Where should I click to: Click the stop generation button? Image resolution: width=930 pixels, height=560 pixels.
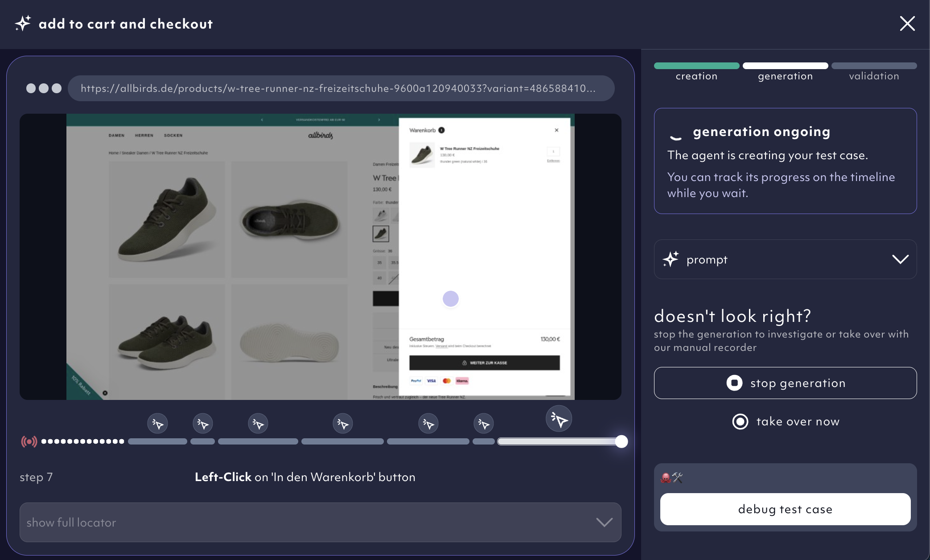pyautogui.click(x=785, y=383)
